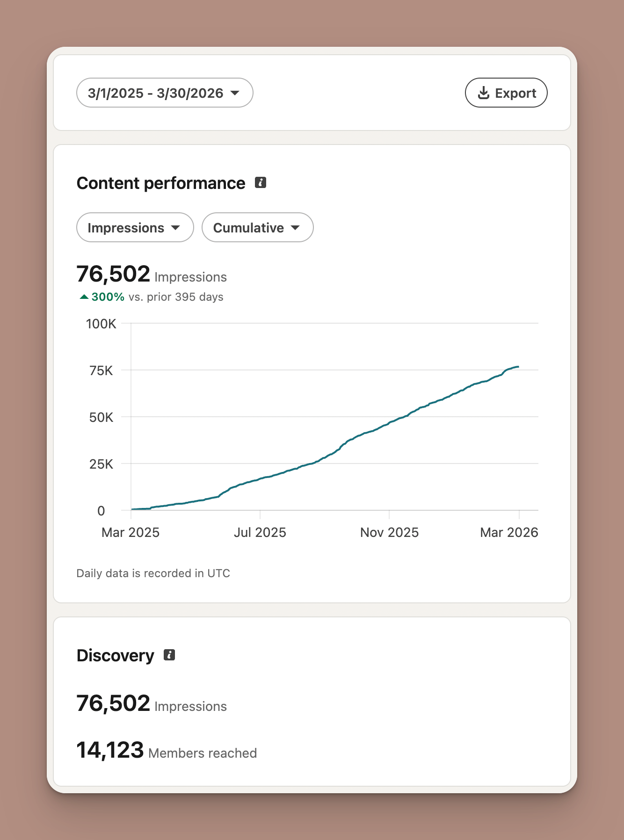The width and height of the screenshot is (624, 840).
Task: Click the green up-triangle trend icon
Action: (84, 297)
